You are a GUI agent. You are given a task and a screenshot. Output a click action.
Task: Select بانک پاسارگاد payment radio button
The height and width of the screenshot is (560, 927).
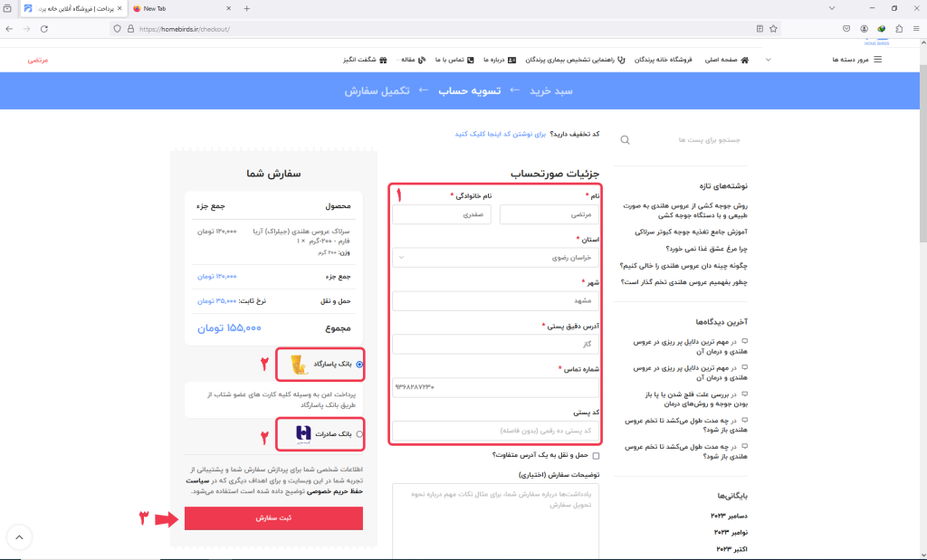coord(359,365)
